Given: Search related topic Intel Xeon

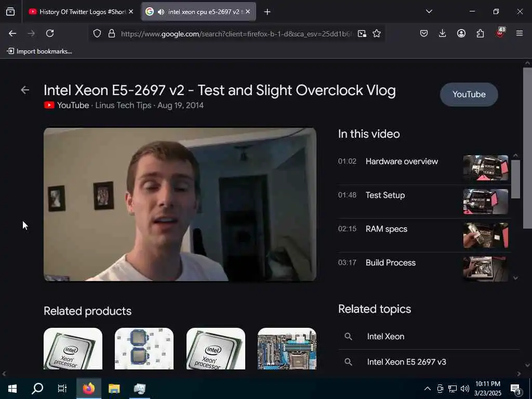Looking at the screenshot, I should point(429,336).
